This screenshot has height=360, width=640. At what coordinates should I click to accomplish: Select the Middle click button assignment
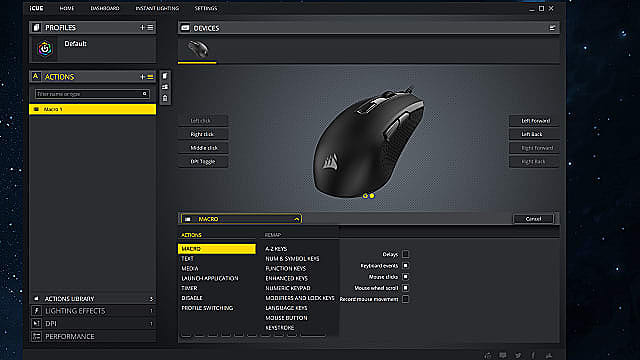click(203, 148)
